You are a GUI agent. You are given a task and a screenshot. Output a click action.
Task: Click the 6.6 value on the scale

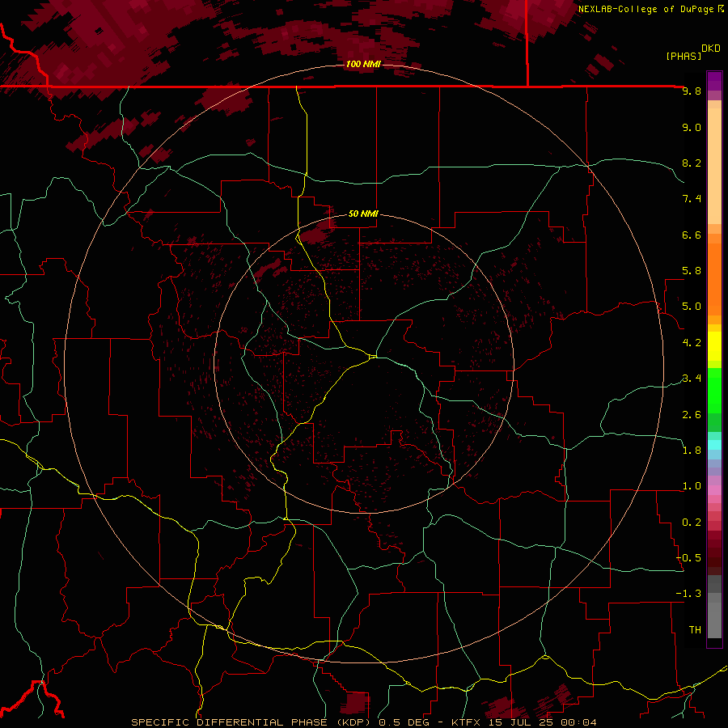tap(692, 235)
